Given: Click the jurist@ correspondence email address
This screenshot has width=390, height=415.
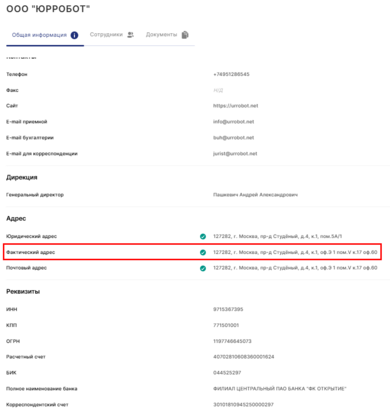Looking at the screenshot, I should point(235,154).
